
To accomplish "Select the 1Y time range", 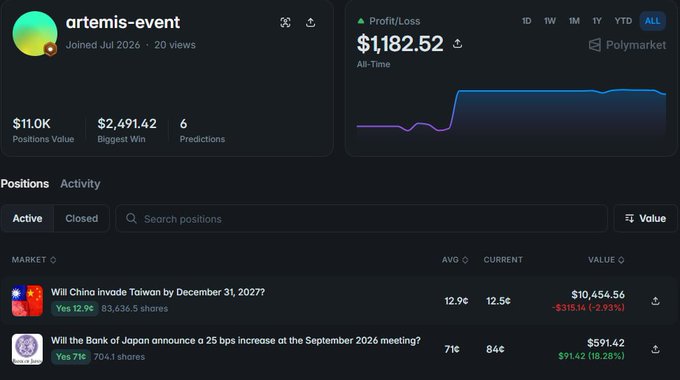I will coord(597,21).
